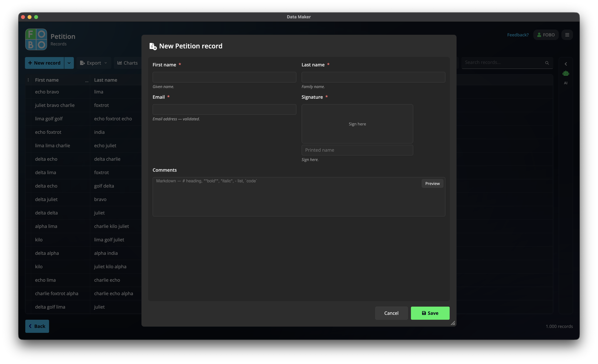598x364 pixels.
Task: Save the new Petition record
Action: tap(430, 313)
